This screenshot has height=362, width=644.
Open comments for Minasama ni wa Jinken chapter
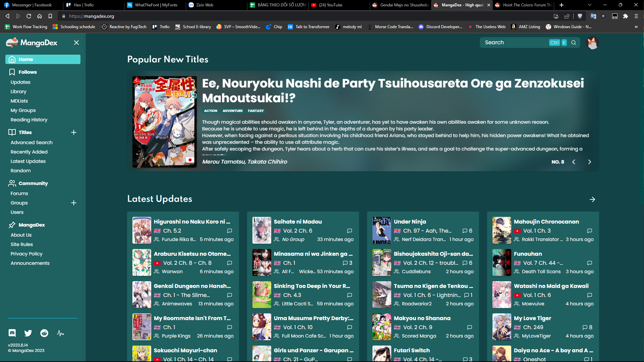pos(348,263)
